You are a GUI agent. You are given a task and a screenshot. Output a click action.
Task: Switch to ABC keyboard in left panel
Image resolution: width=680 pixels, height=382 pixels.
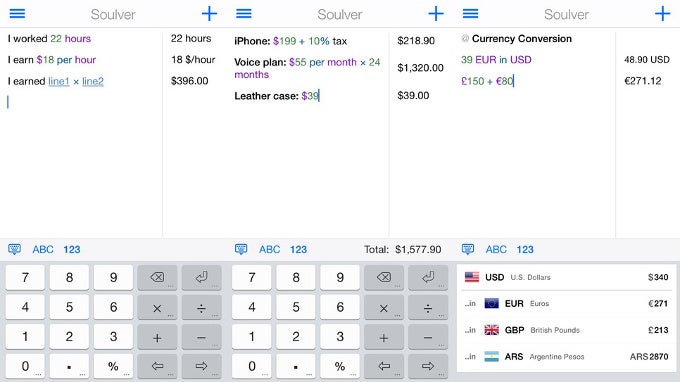[x=43, y=249]
